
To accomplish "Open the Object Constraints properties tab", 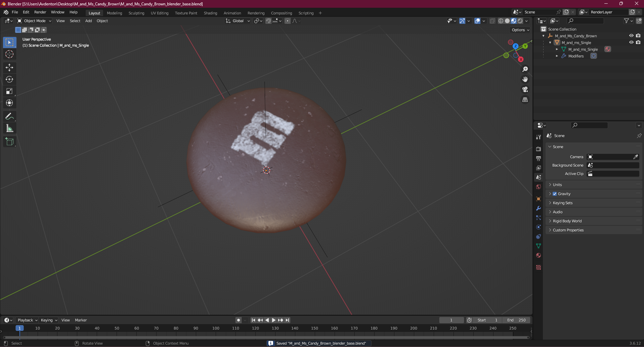I will click(539, 236).
